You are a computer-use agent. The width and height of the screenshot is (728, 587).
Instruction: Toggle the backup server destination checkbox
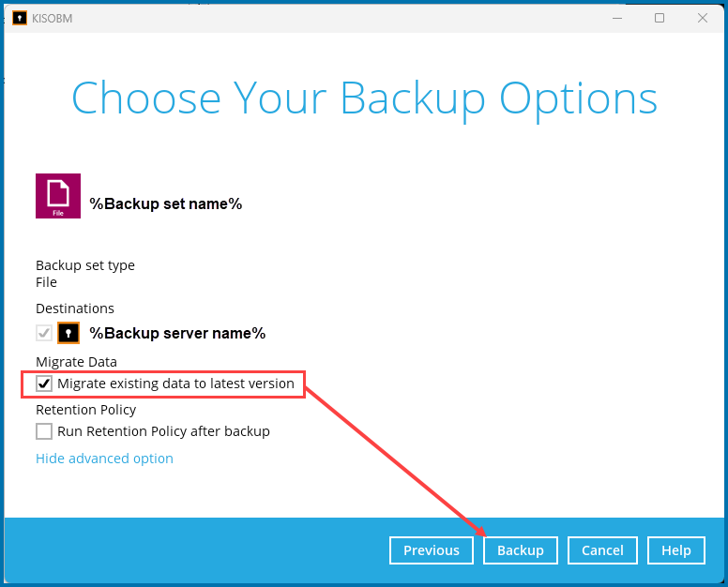(44, 333)
